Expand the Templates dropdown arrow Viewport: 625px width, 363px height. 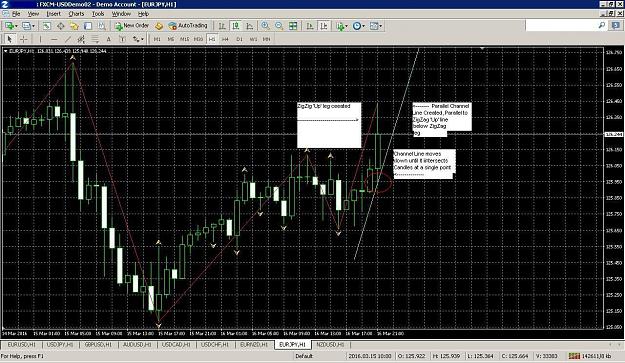pyautogui.click(x=381, y=26)
